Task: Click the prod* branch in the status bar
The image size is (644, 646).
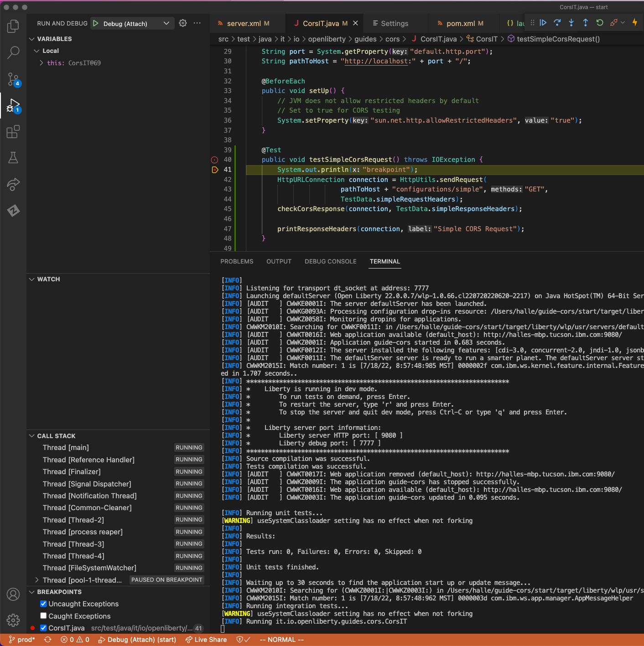Action: pyautogui.click(x=21, y=640)
